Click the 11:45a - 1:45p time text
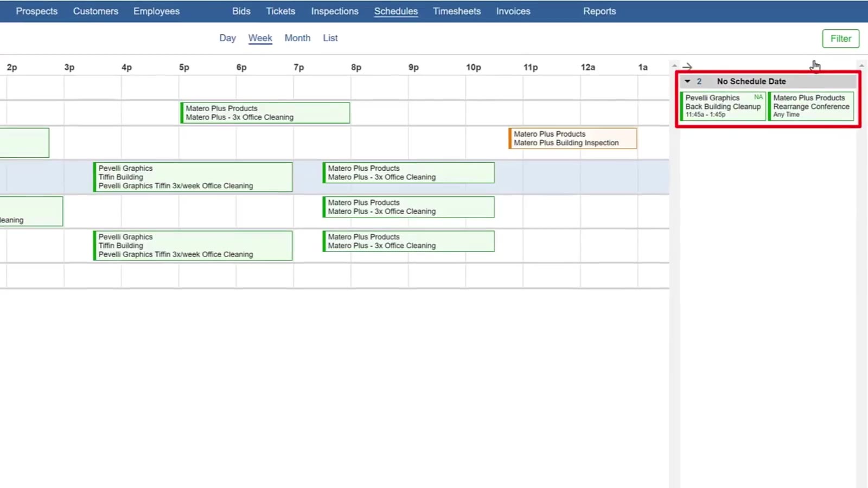The image size is (868, 488). [x=705, y=114]
